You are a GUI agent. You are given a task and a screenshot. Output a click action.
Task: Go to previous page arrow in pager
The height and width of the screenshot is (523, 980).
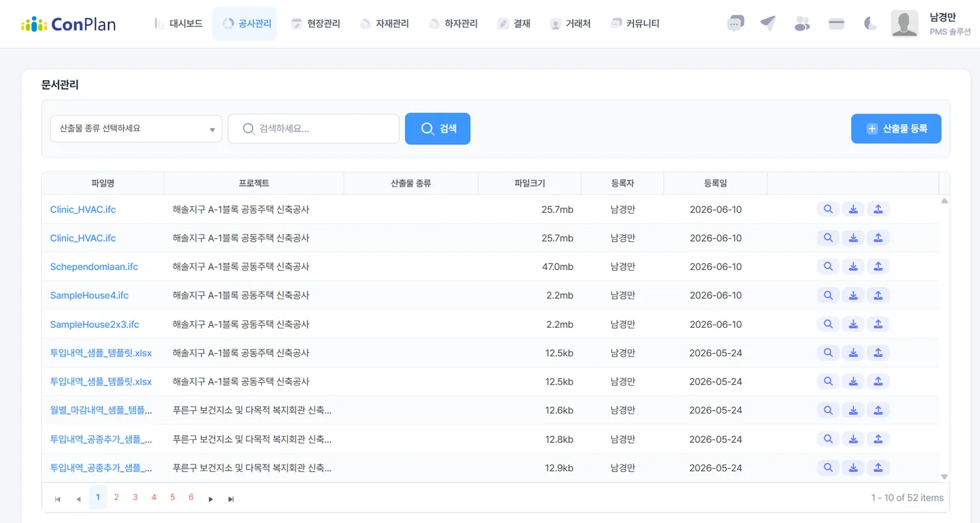[78, 499]
